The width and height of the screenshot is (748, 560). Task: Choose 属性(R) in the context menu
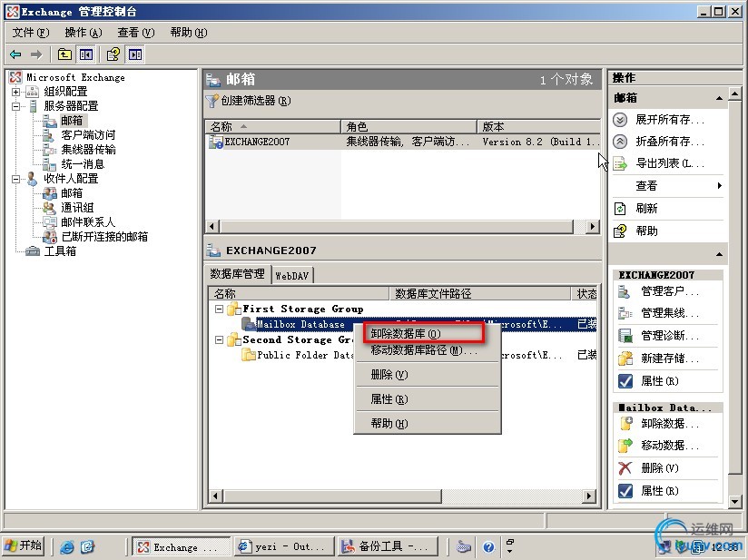[x=428, y=399]
